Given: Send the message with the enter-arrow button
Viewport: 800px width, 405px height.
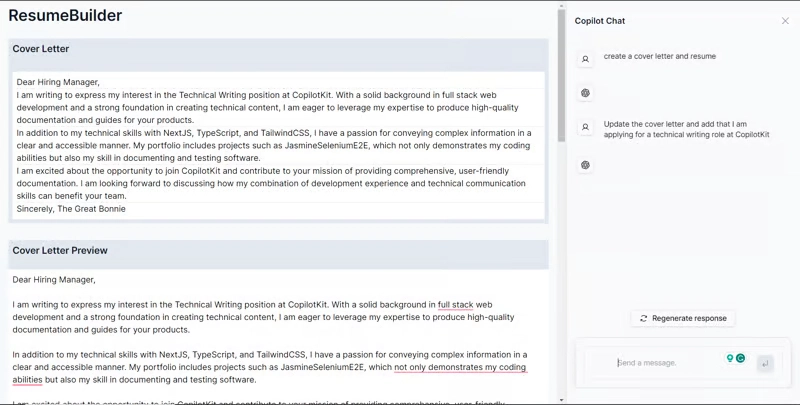Looking at the screenshot, I should (765, 364).
